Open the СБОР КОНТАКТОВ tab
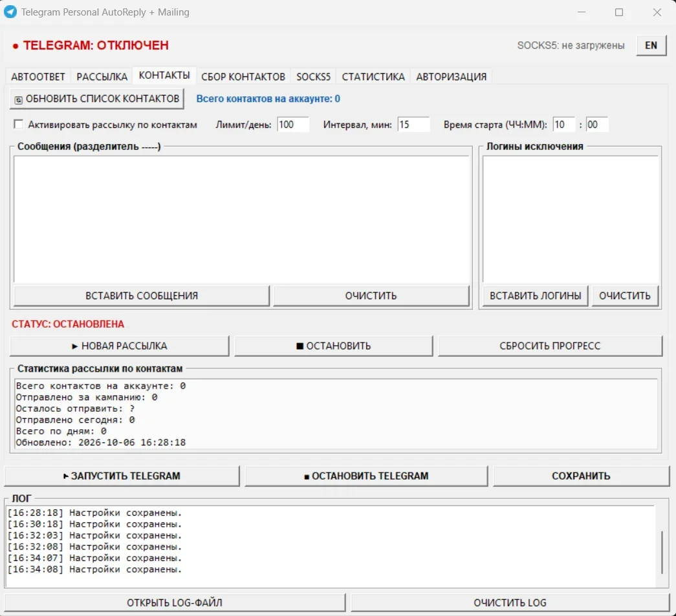 (x=243, y=77)
